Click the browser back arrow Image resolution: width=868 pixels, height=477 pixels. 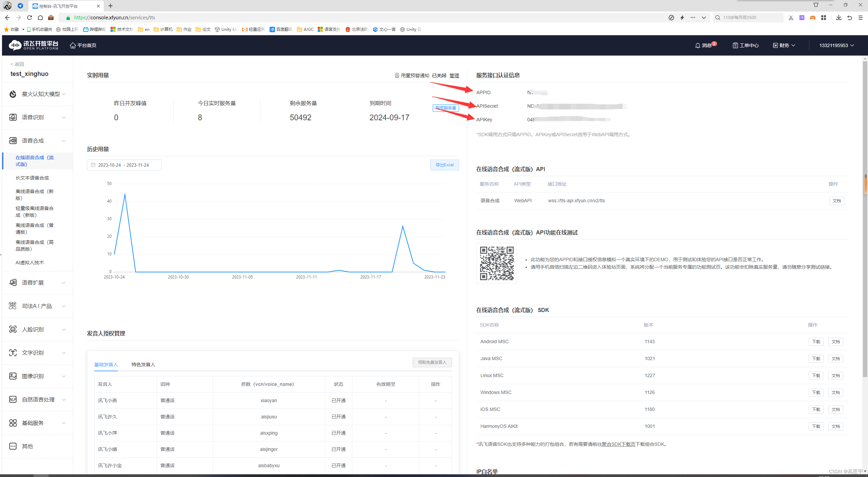coord(7,18)
